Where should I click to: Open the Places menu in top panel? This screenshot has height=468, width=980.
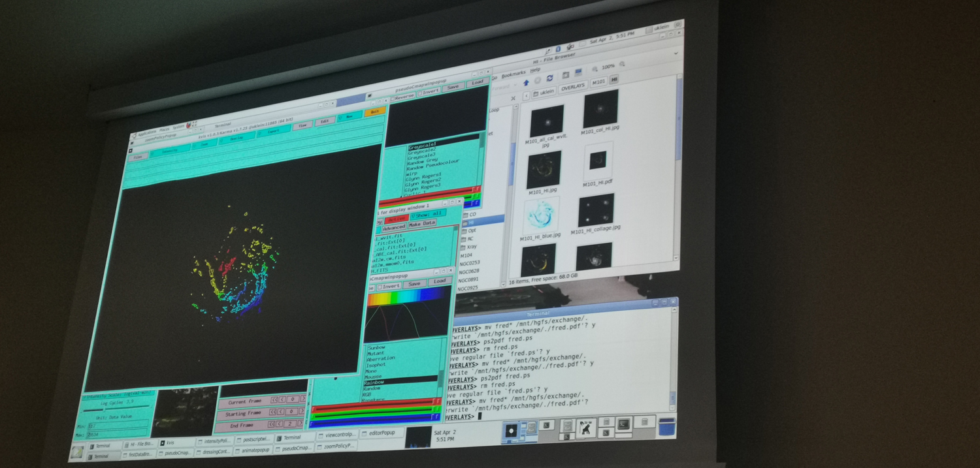pyautogui.click(x=164, y=129)
